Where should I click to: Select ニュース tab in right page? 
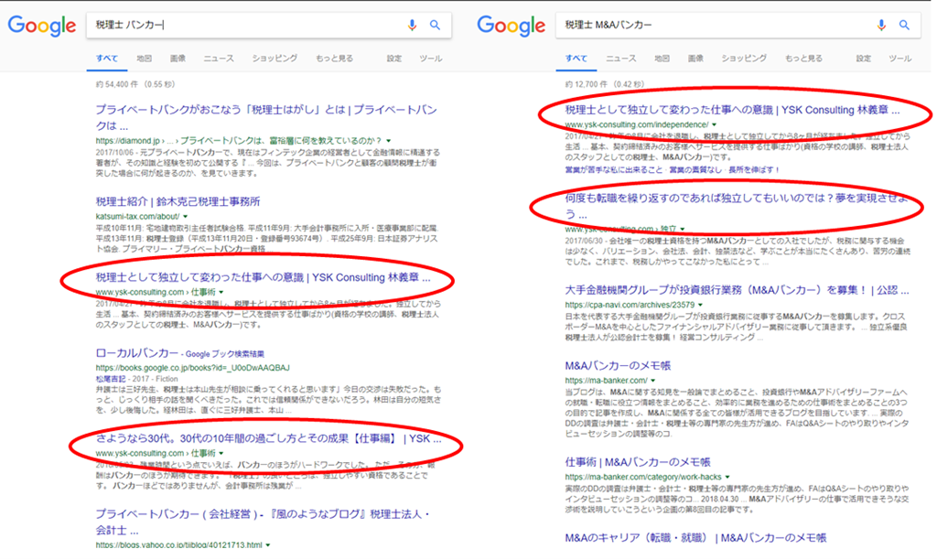pyautogui.click(x=621, y=58)
